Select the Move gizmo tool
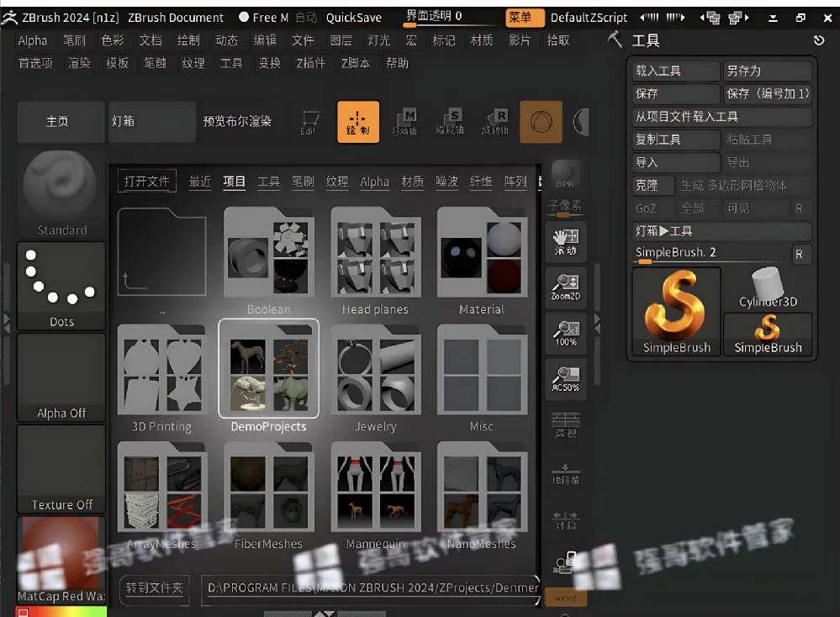 (404, 122)
